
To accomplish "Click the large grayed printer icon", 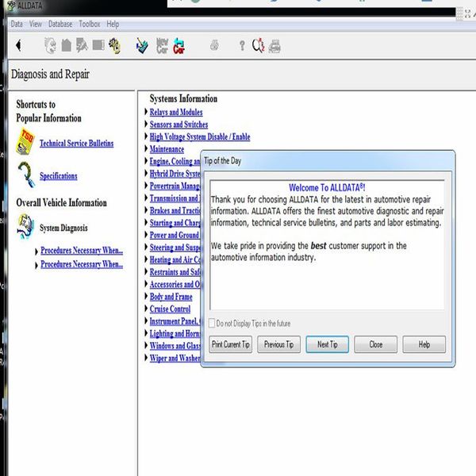I will click(274, 46).
